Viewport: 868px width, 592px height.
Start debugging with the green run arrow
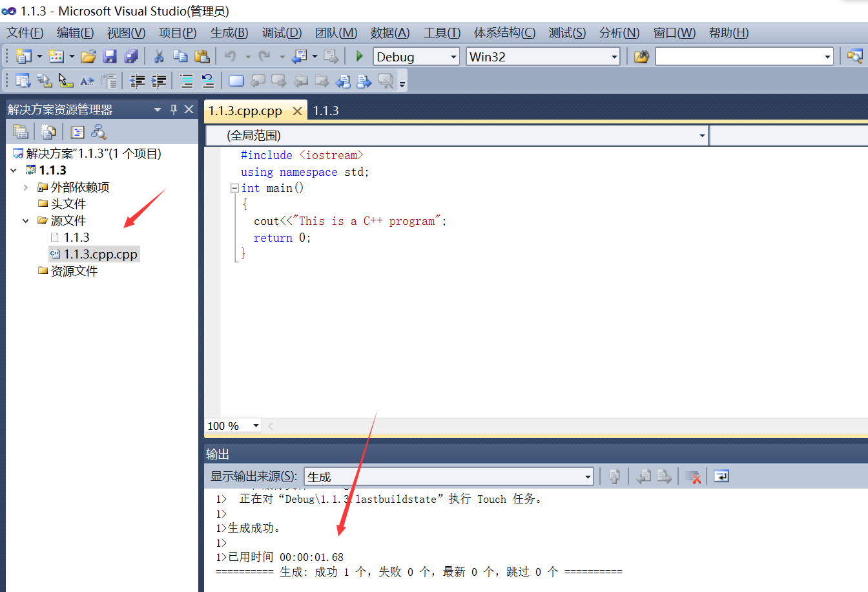[360, 56]
